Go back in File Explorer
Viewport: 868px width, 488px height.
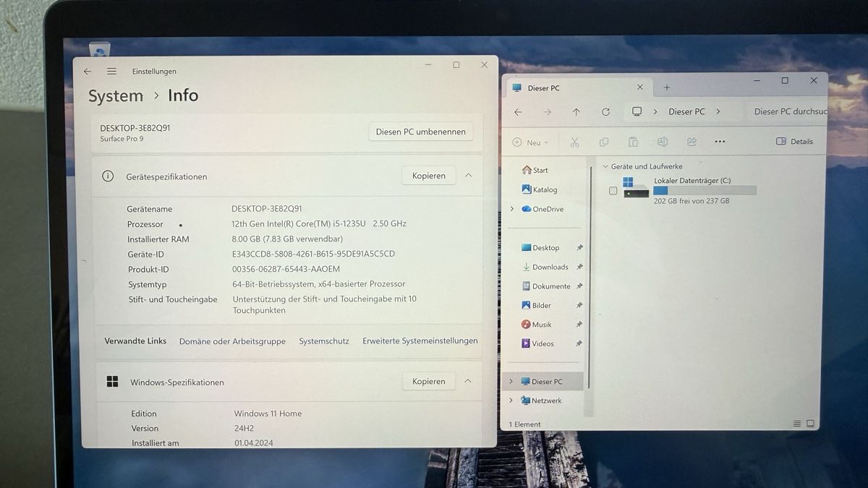click(x=518, y=112)
